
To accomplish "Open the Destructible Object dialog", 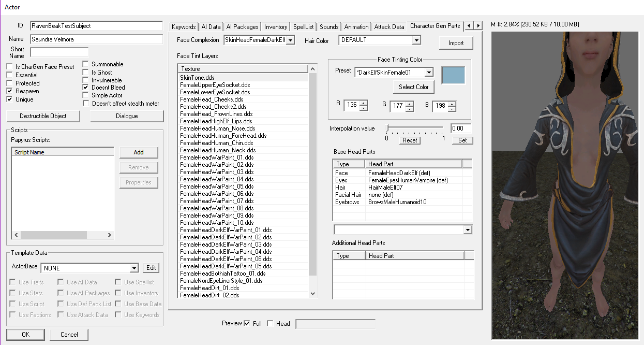I will [x=43, y=116].
